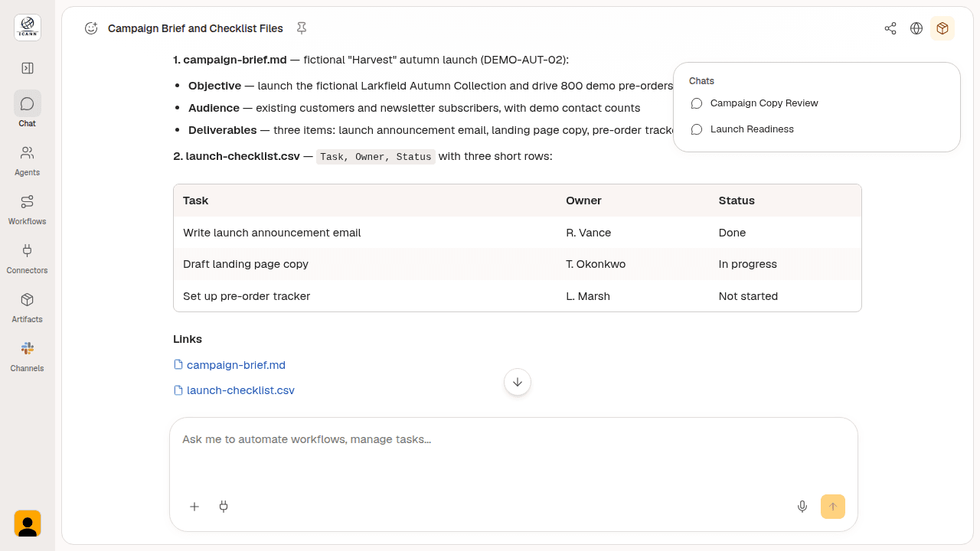Image resolution: width=980 pixels, height=551 pixels.
Task: Collapse the sidebar panel toggle
Action: pos(28,68)
